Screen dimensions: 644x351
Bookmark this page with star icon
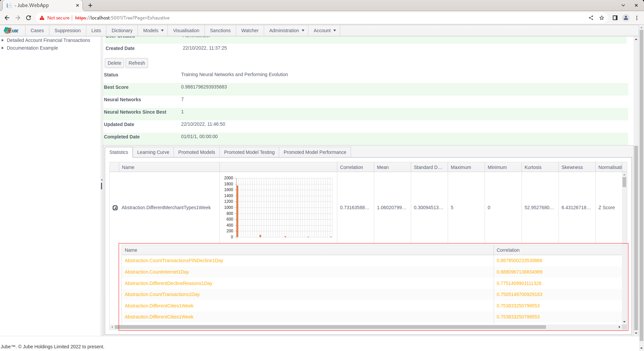point(602,18)
